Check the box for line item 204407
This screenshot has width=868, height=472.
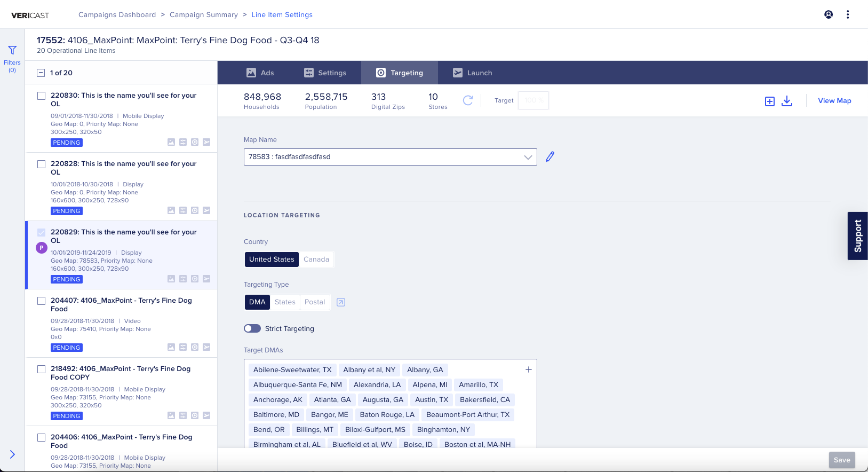click(41, 301)
